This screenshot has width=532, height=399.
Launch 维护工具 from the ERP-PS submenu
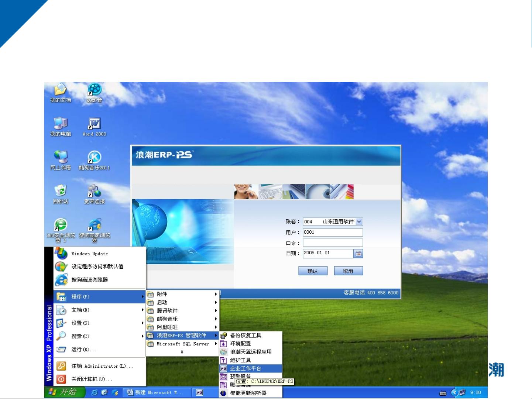pyautogui.click(x=251, y=360)
